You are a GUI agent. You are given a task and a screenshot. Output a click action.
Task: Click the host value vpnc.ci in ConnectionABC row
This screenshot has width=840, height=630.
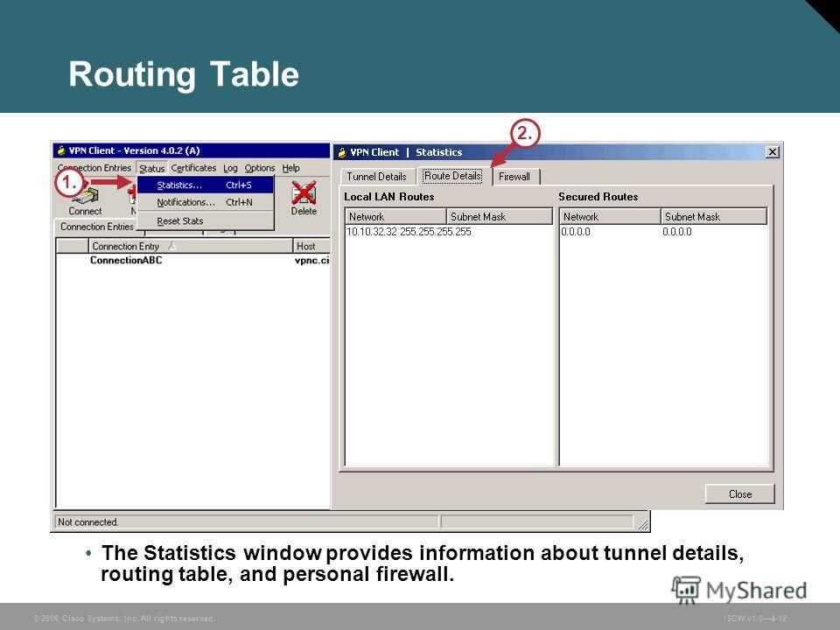pos(311,261)
